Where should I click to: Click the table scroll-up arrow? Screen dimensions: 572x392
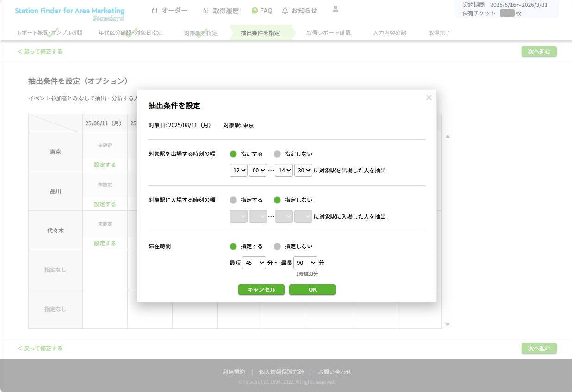(x=448, y=136)
